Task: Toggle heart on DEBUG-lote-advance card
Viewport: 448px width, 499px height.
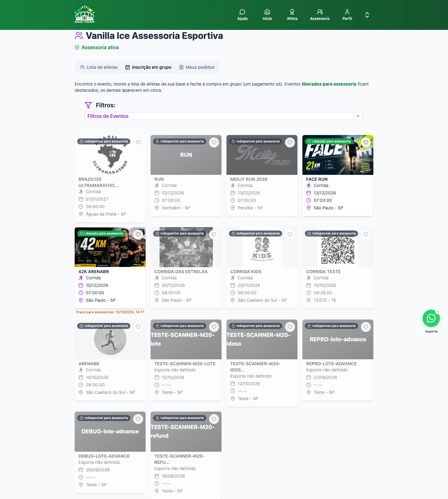Action: (x=138, y=419)
